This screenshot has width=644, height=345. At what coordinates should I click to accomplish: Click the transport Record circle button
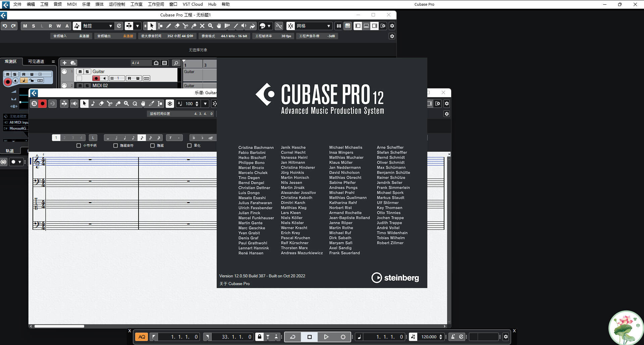point(343,337)
